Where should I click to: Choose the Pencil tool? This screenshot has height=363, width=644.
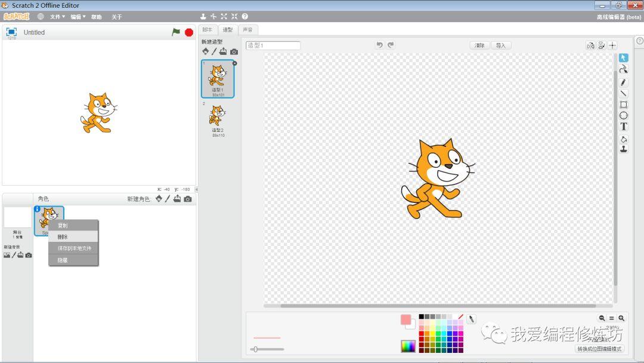coord(624,82)
